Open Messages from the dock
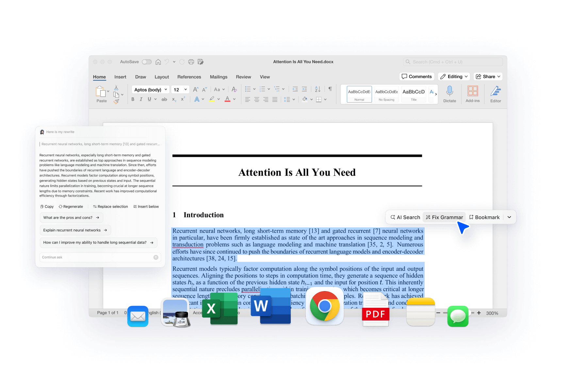Image resolution: width=588 pixels, height=366 pixels. pos(458,316)
